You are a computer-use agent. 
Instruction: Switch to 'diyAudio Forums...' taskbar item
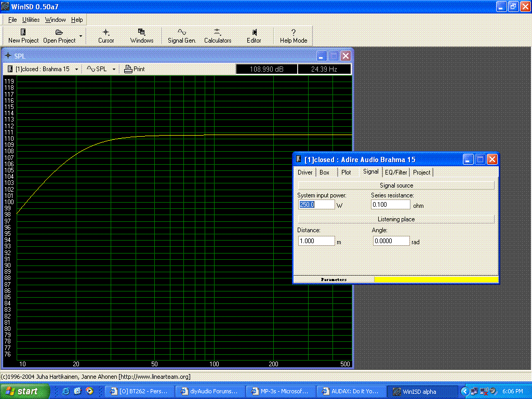point(210,392)
